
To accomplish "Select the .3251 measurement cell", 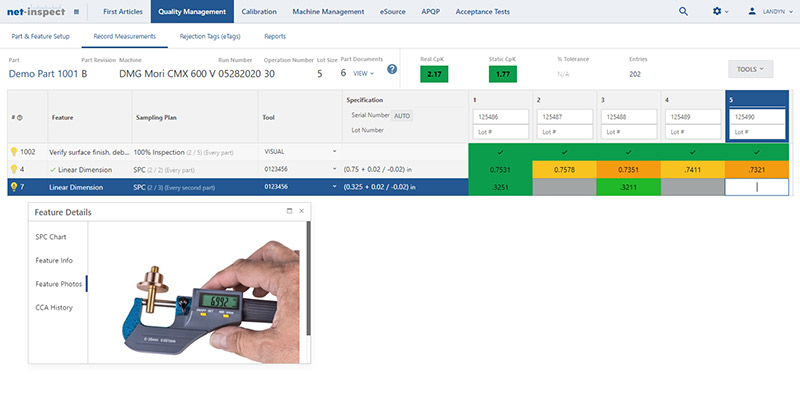I will (x=501, y=187).
